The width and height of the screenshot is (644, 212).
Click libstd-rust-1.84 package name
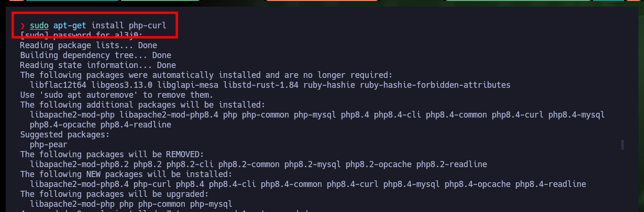pyautogui.click(x=261, y=85)
